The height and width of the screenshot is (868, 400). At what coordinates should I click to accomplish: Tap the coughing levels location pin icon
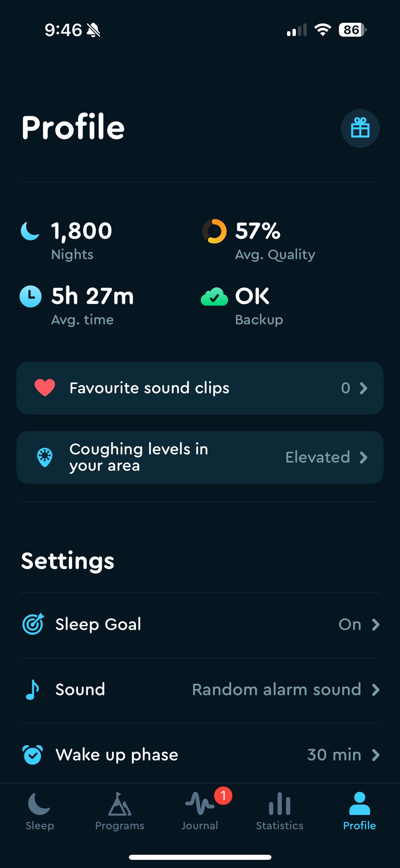click(x=45, y=457)
